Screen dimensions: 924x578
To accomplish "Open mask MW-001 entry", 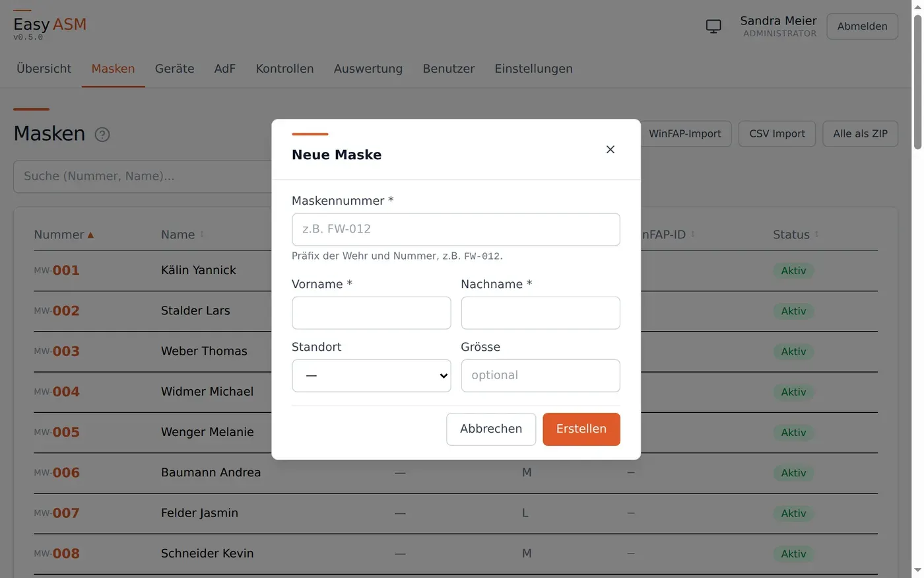I will 57,271.
